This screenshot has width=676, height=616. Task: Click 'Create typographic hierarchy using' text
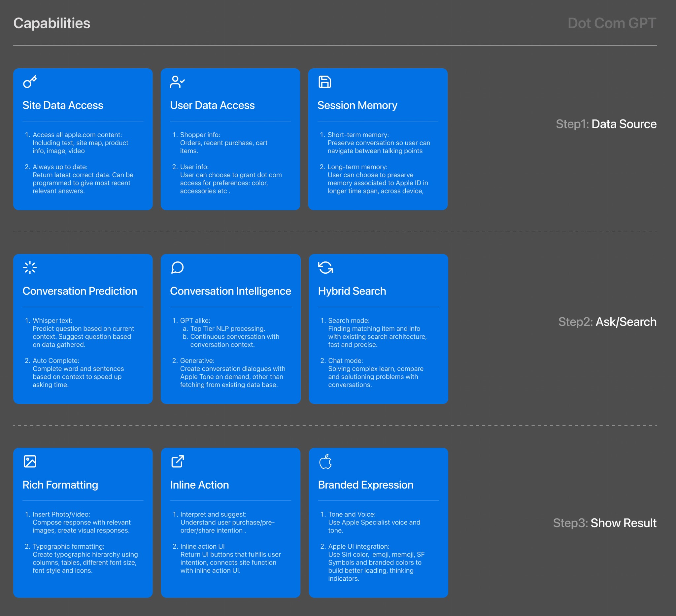(85, 555)
